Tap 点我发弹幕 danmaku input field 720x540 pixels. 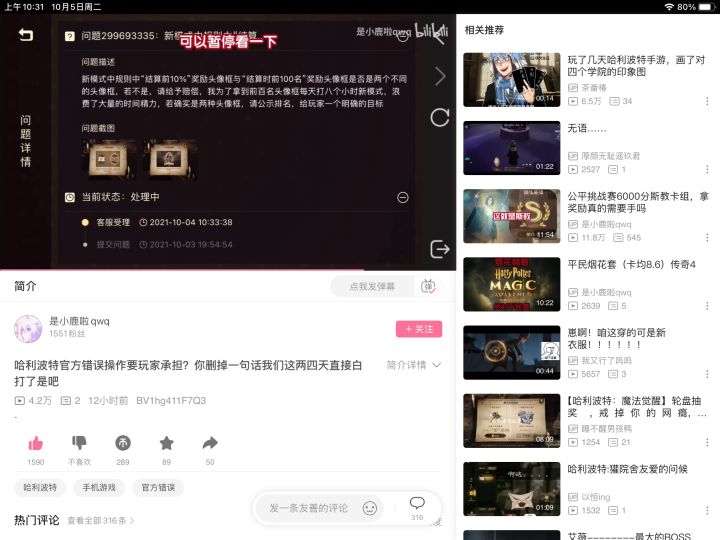[x=372, y=287]
